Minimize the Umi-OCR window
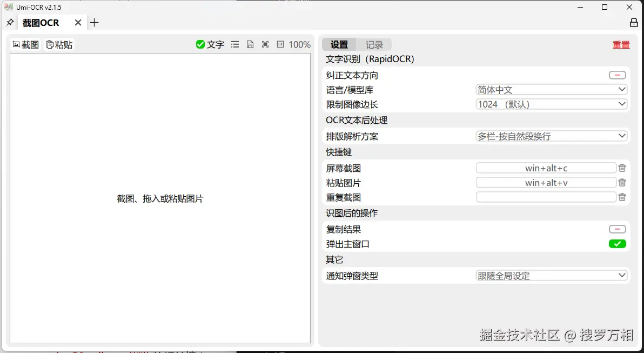The width and height of the screenshot is (644, 353). pos(580,7)
